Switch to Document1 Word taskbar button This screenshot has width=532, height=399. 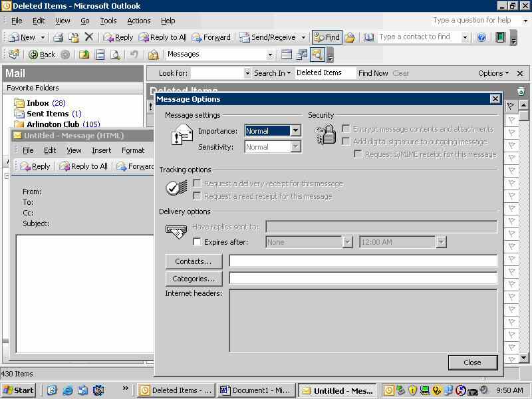257,390
